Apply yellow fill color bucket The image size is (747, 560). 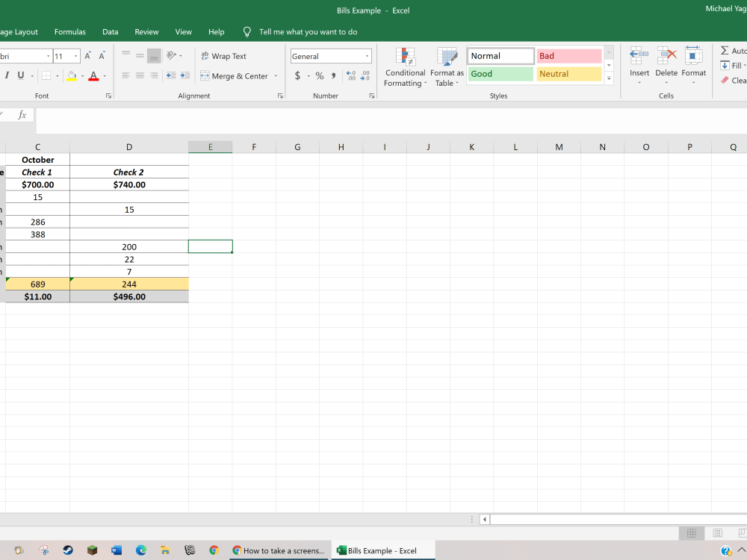coord(72,75)
